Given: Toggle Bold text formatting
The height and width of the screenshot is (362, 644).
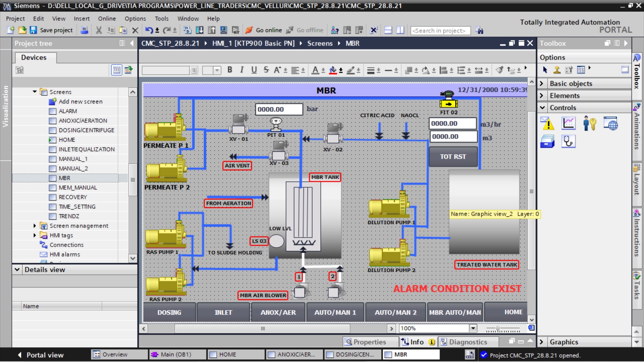Looking at the screenshot, I should [x=230, y=70].
